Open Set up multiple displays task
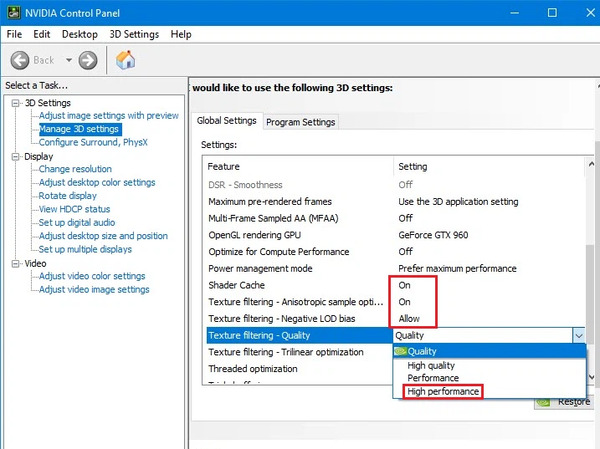The height and width of the screenshot is (449, 600). [x=85, y=249]
